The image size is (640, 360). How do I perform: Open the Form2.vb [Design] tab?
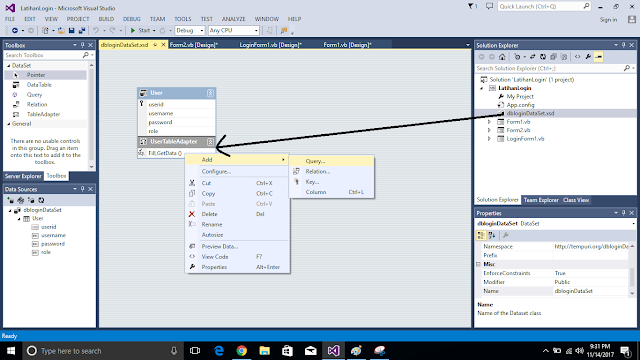coord(194,45)
